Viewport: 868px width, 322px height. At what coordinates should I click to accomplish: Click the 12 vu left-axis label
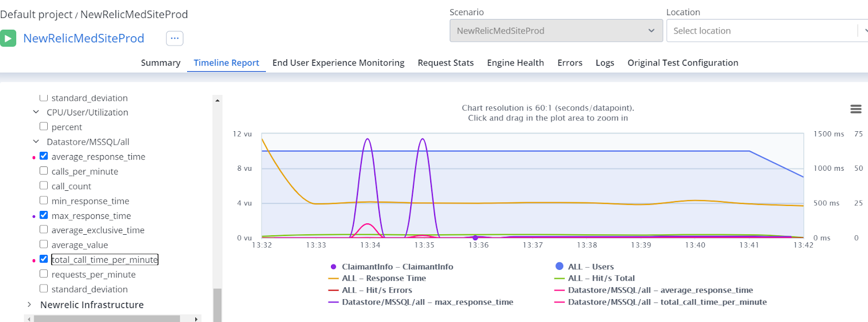242,134
